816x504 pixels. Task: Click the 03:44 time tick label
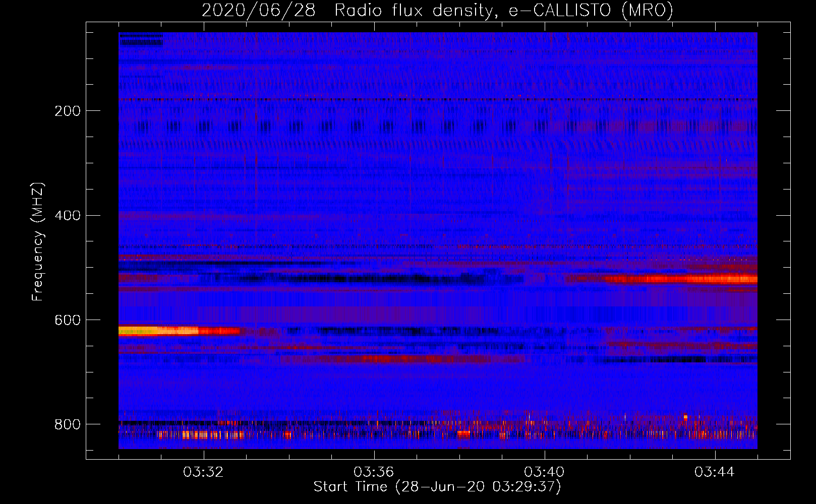pos(715,472)
